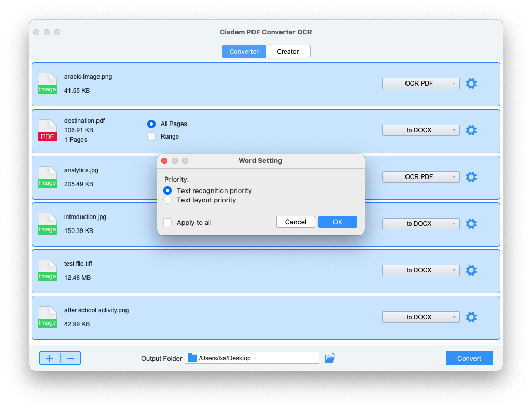532x409 pixels.
Task: Click the 106.91 KB file size
Action: (x=79, y=130)
